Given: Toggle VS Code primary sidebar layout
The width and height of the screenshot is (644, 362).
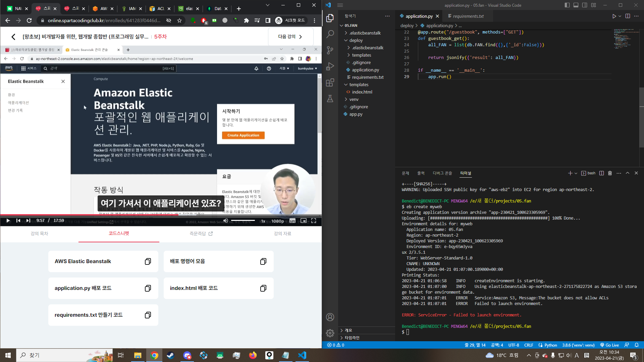Looking at the screenshot, I should click(x=567, y=5).
